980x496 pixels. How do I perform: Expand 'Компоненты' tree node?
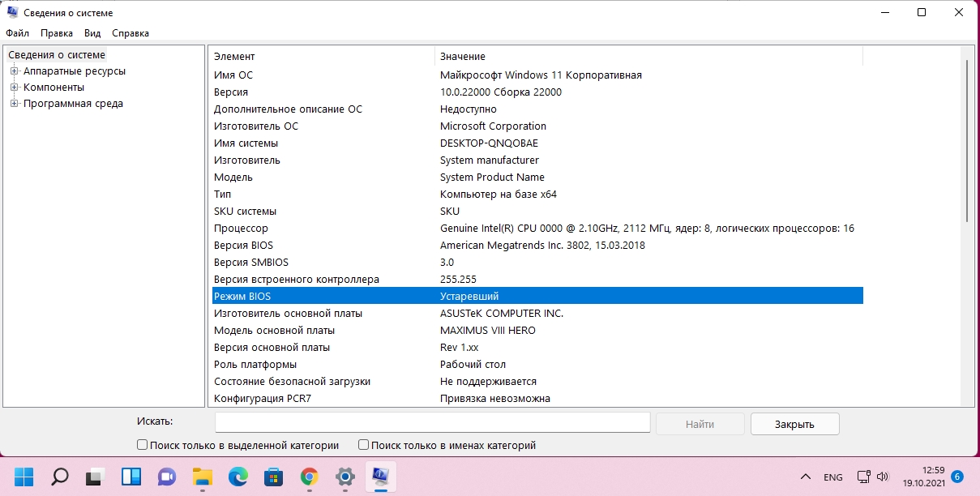click(x=14, y=88)
